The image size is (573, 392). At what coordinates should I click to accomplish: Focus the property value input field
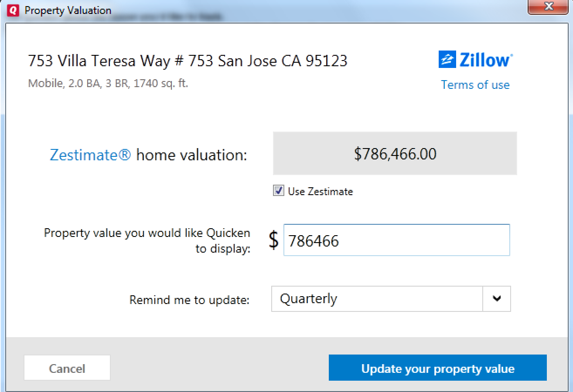pyautogui.click(x=396, y=240)
